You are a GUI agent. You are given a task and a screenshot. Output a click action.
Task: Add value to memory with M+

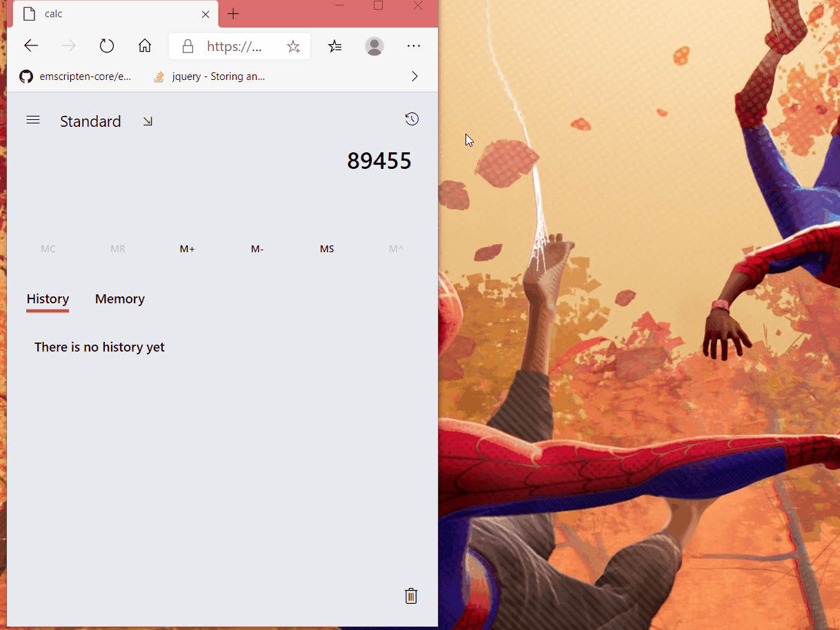(188, 249)
